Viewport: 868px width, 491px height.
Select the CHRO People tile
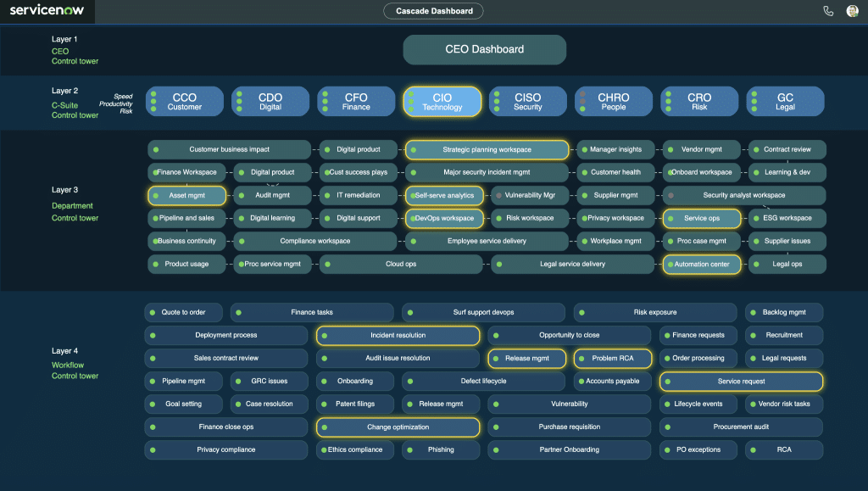[x=614, y=101]
